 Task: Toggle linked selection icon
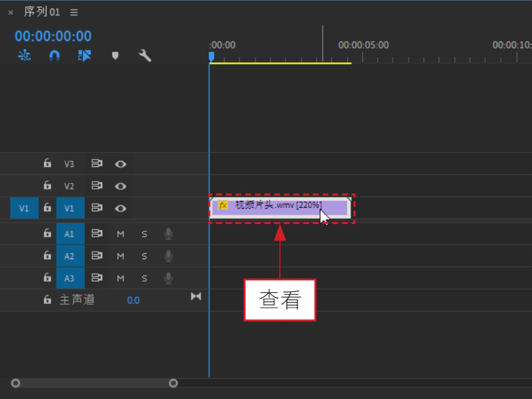(85, 55)
